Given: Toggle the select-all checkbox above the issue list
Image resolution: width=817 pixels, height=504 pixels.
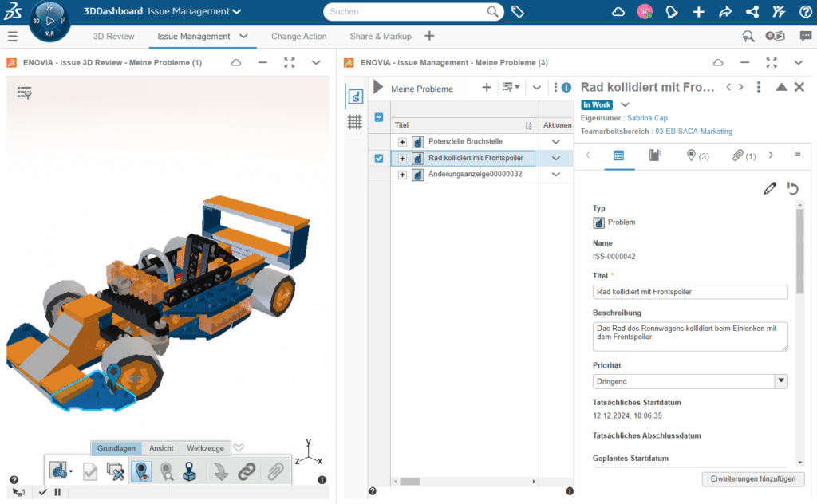Looking at the screenshot, I should [377, 116].
